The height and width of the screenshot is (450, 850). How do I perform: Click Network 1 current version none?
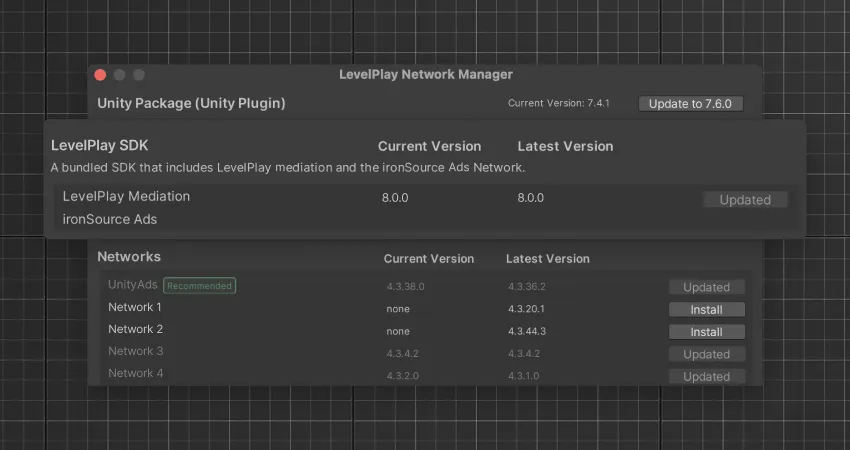coord(398,309)
